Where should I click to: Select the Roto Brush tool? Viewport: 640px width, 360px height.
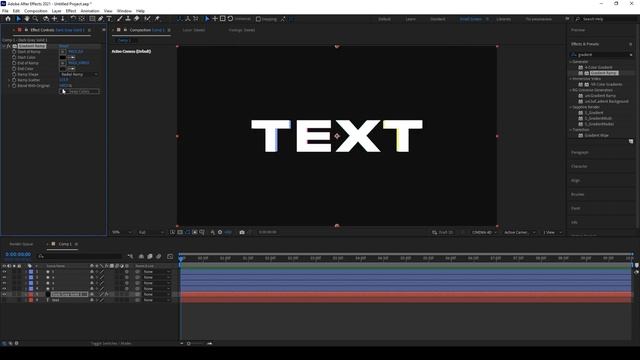pyautogui.click(x=147, y=19)
